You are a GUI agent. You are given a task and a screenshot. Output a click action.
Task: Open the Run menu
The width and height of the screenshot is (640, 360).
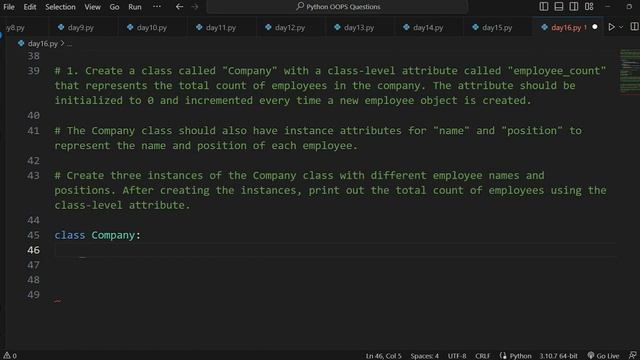[x=135, y=7]
